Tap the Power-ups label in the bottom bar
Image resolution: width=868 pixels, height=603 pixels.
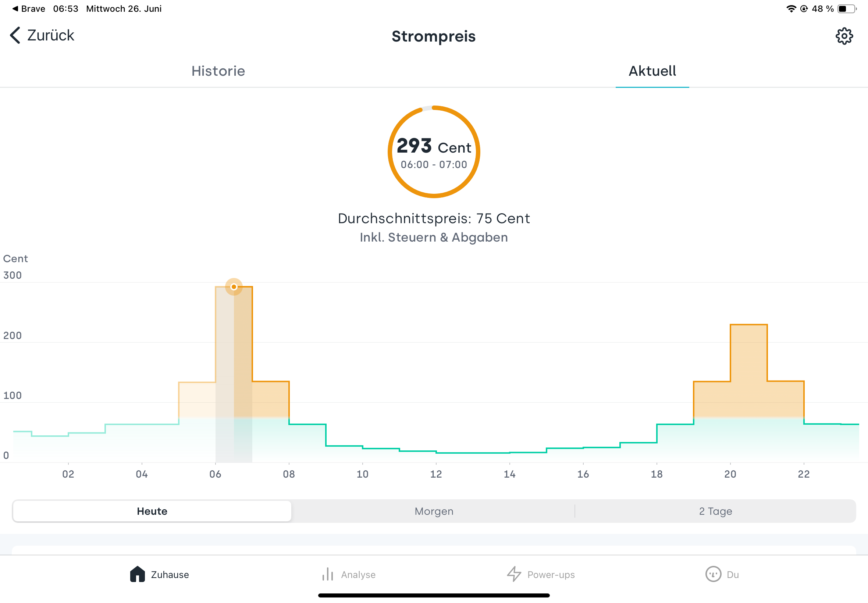click(x=551, y=575)
